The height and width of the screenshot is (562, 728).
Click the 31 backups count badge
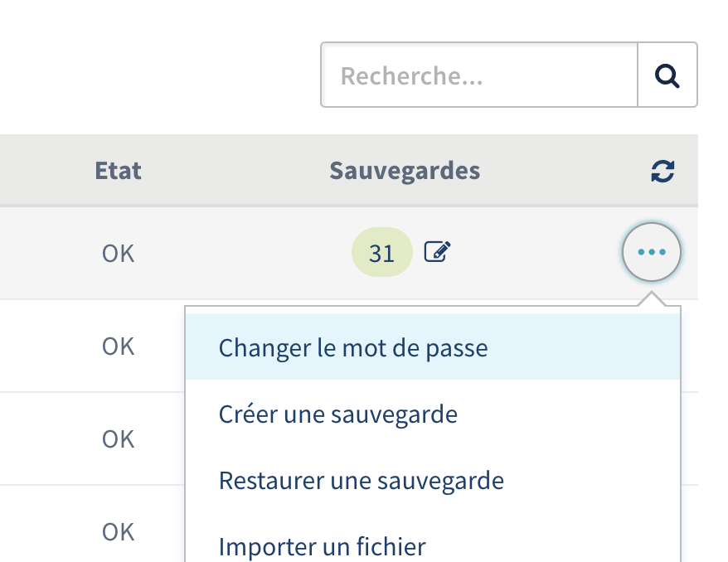381,252
